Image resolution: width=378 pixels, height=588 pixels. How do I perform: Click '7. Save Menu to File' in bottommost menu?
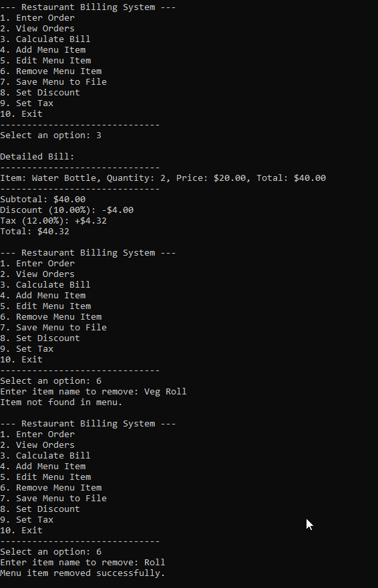pos(53,499)
